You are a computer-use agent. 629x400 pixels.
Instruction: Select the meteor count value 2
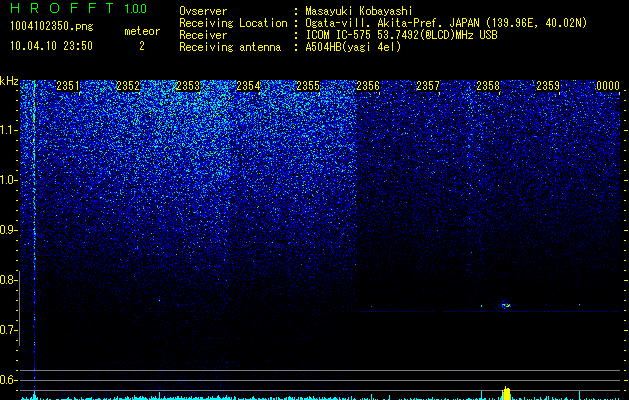[x=142, y=46]
